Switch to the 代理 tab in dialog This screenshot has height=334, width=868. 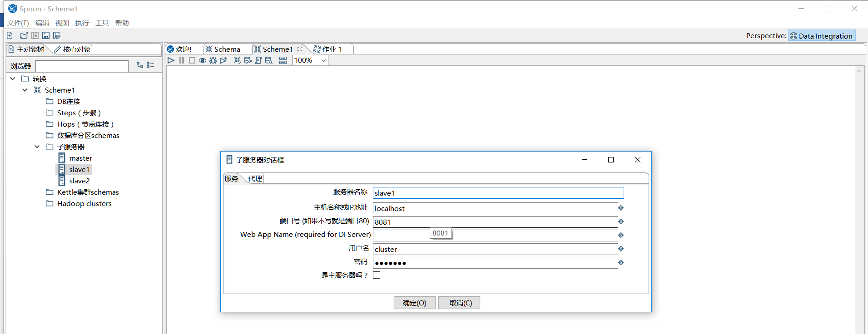tap(255, 178)
